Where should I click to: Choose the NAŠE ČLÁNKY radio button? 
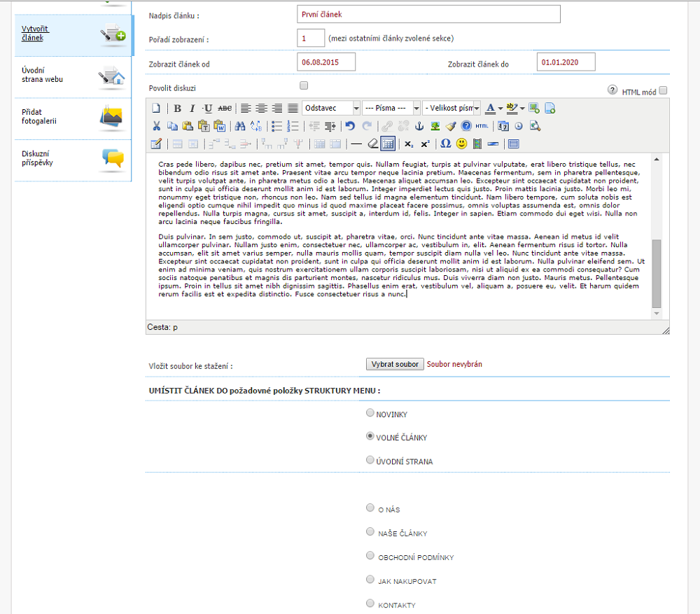(x=370, y=531)
